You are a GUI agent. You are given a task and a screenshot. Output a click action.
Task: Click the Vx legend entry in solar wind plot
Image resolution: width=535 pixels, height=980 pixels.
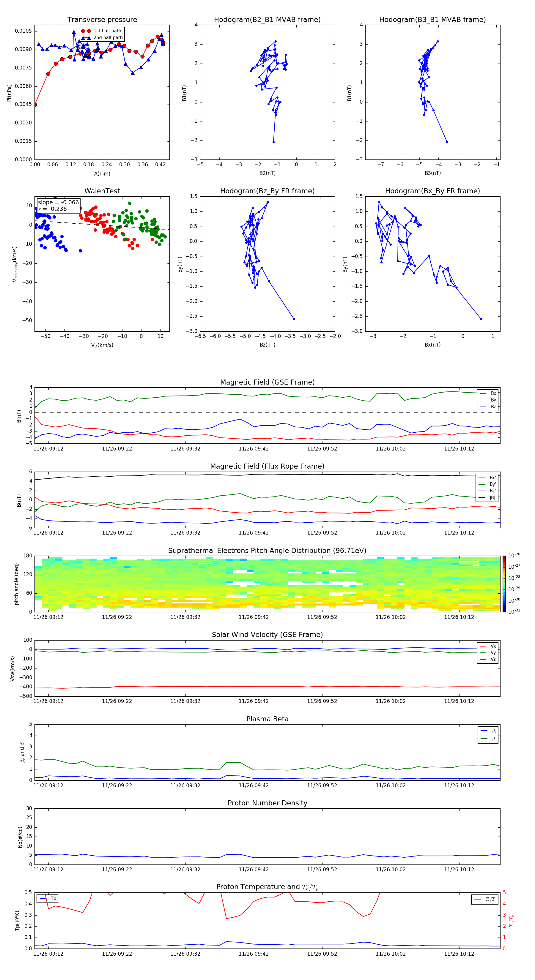(x=488, y=646)
